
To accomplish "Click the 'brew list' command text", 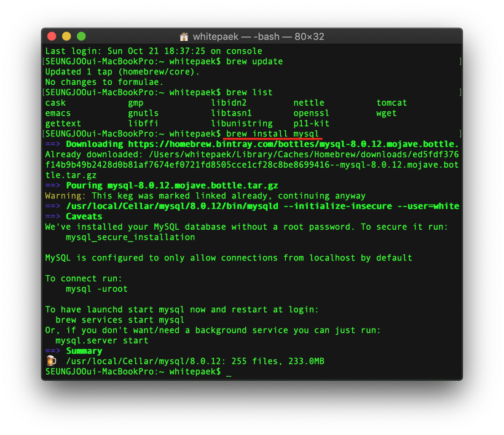I will pyautogui.click(x=250, y=93).
